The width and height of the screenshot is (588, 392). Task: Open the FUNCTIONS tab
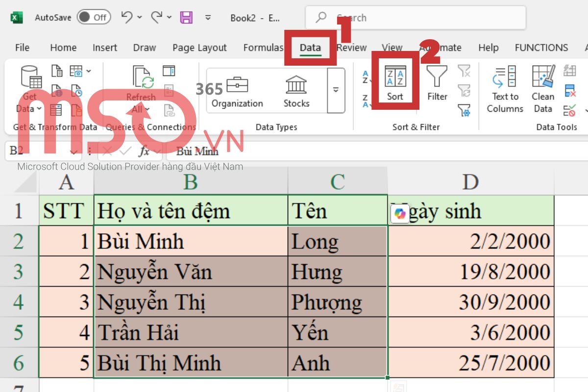pyautogui.click(x=541, y=48)
